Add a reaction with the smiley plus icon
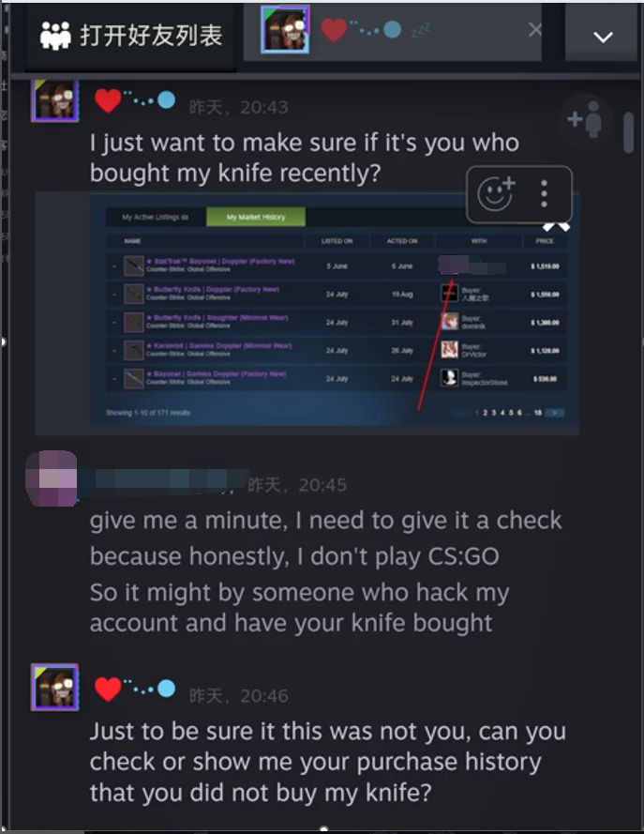The height and width of the screenshot is (834, 644). 496,193
